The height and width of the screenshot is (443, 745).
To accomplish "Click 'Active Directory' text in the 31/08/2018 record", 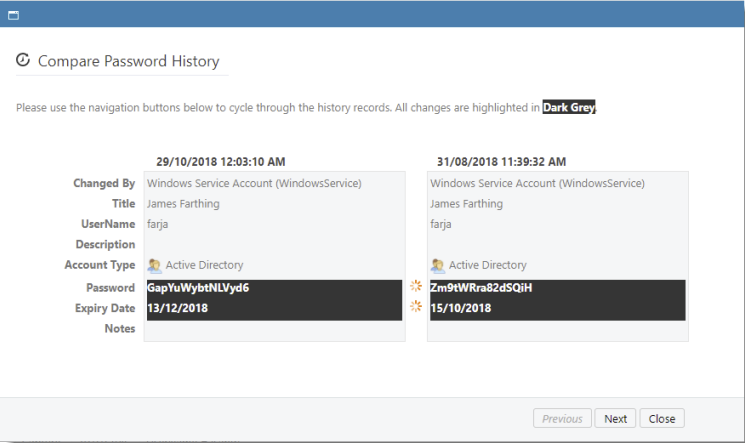I will point(487,265).
